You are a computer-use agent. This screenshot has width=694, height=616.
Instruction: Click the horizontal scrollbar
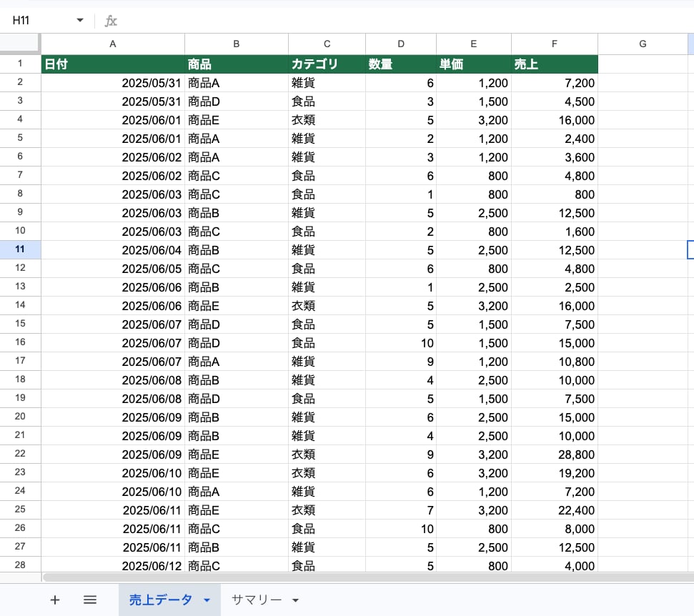click(x=368, y=577)
